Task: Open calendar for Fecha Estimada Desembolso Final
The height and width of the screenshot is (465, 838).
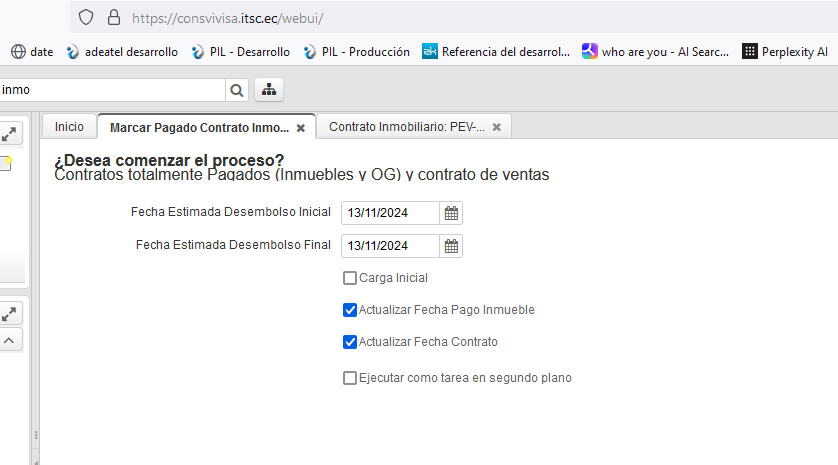Action: [x=451, y=246]
